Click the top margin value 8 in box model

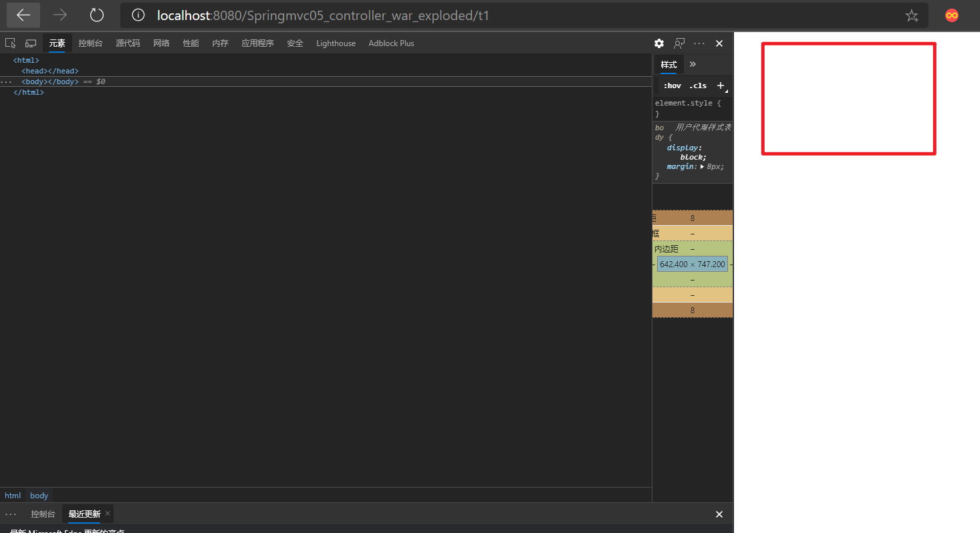(x=693, y=218)
